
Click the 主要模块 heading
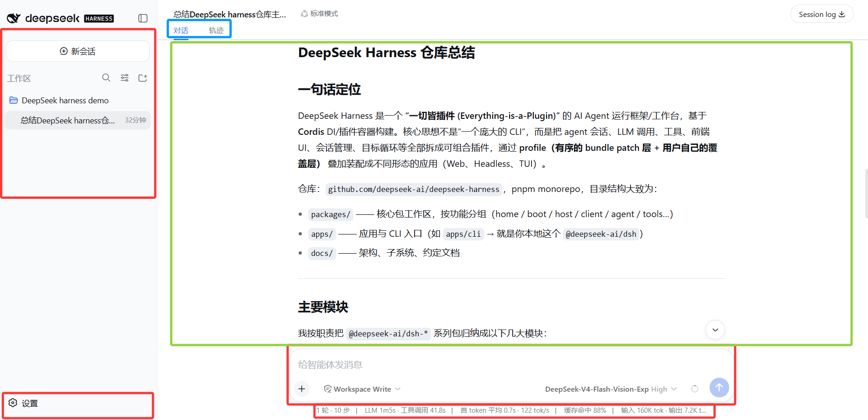pos(323,307)
